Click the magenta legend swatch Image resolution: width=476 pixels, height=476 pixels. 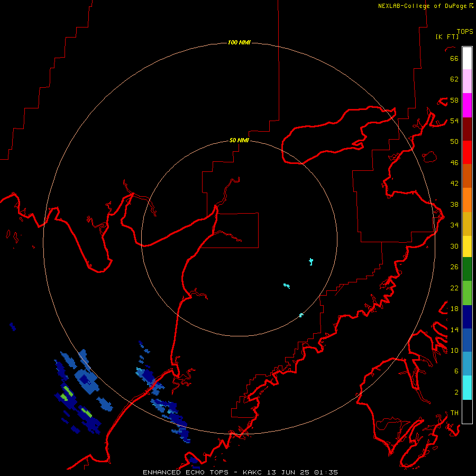[467, 105]
